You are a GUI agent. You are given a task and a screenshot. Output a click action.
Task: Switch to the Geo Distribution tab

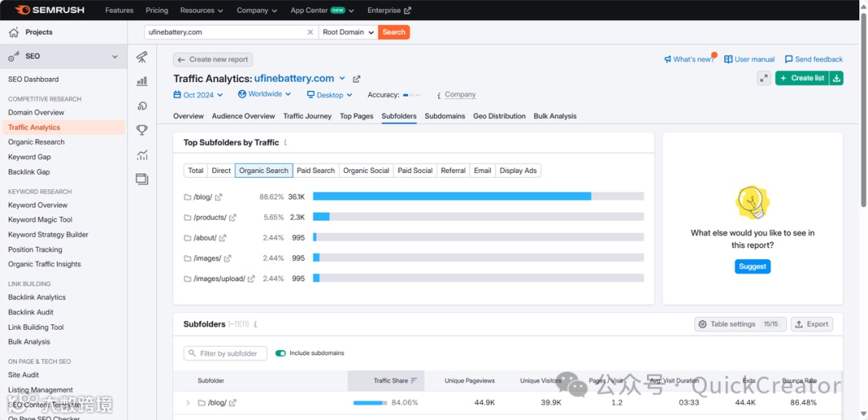[x=499, y=116]
